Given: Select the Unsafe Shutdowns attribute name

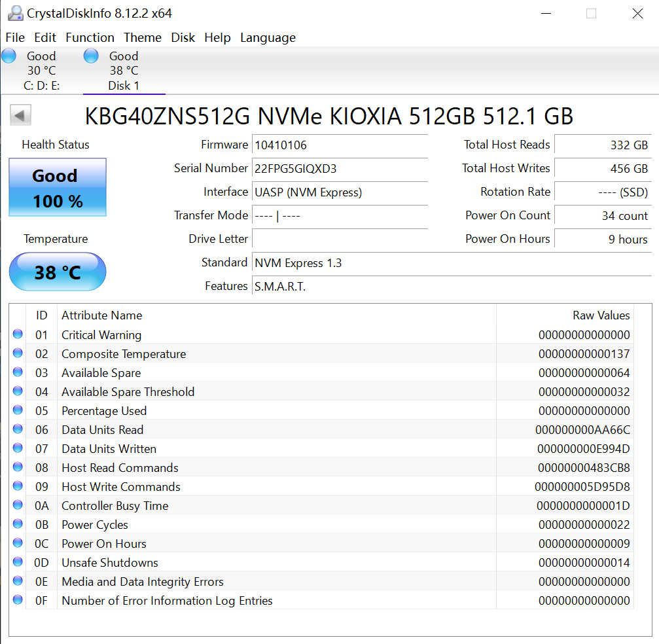Looking at the screenshot, I should pos(110,562).
